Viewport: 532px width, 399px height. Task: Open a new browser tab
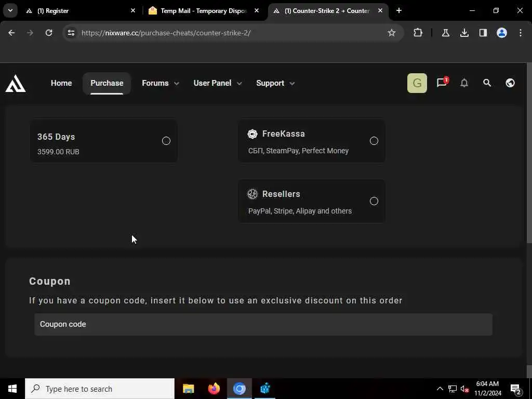[x=399, y=11]
